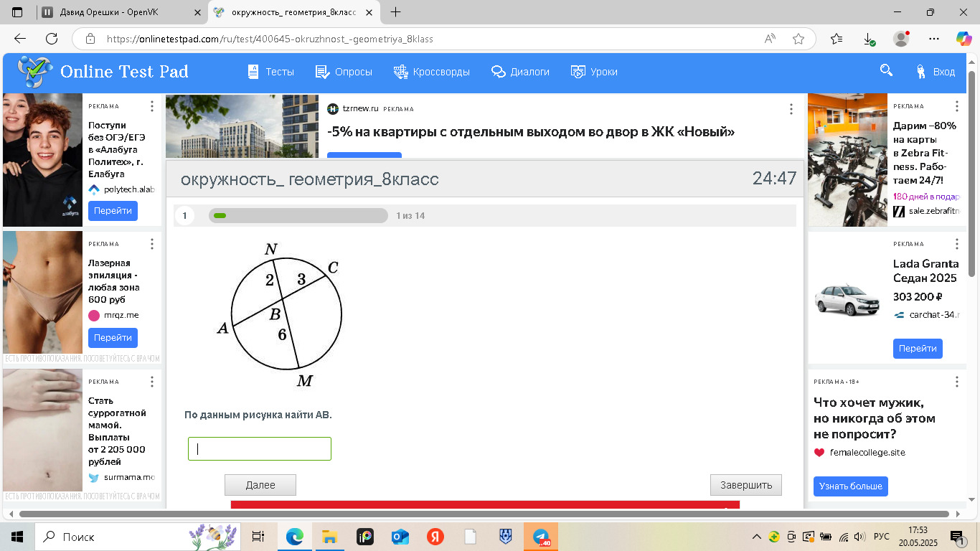Click the Lada Granta car thumbnail
The image size is (980, 551).
(847, 299)
